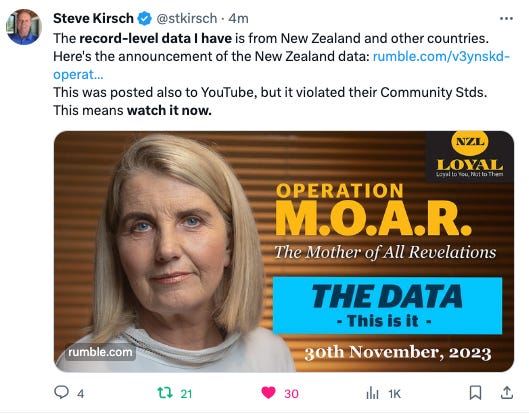Open the three-dot more options menu
Image resolution: width=529 pixels, height=414 pixels.
pos(506,19)
